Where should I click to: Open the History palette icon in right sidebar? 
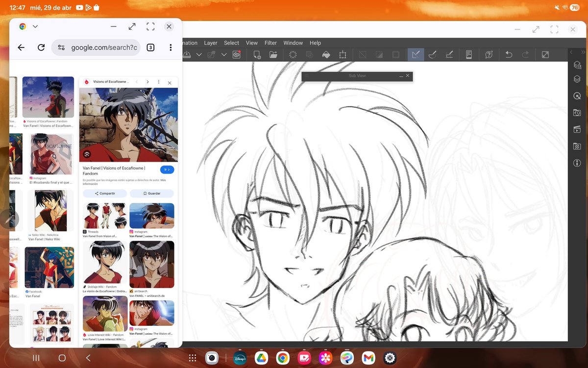click(x=577, y=113)
